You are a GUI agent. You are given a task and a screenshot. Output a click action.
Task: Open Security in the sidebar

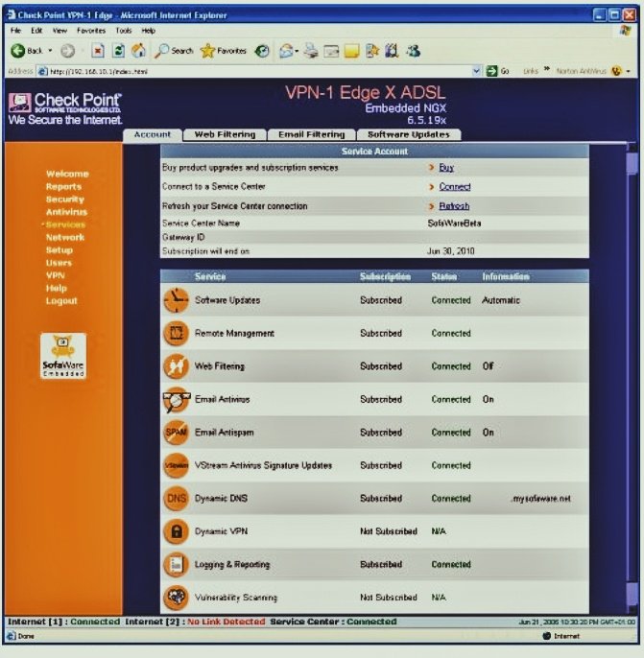65,200
